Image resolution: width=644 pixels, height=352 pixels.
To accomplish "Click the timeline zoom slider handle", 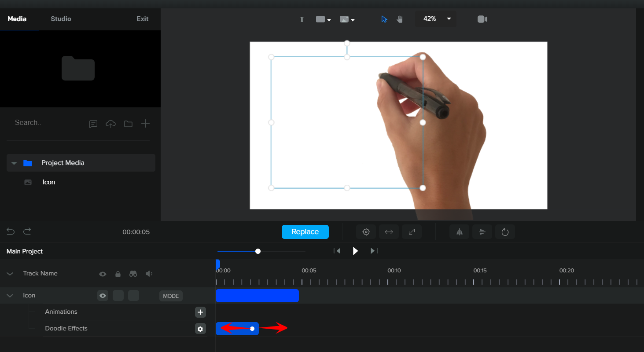I will pyautogui.click(x=258, y=251).
